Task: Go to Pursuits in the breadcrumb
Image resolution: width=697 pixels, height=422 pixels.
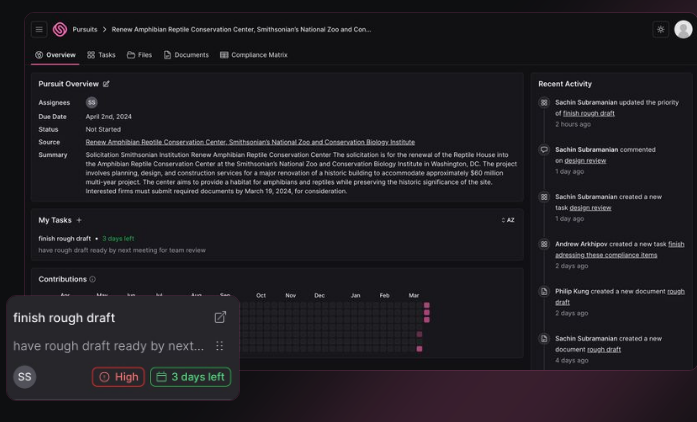Action: point(85,30)
